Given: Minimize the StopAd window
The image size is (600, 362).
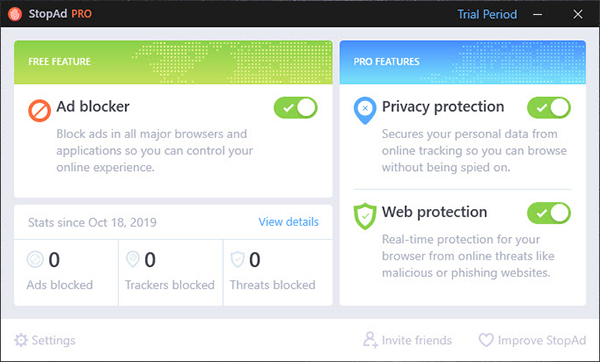Looking at the screenshot, I should pyautogui.click(x=538, y=15).
